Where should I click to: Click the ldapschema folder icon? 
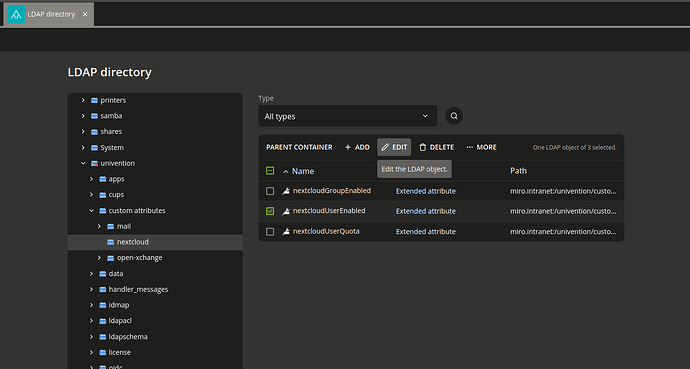click(103, 336)
